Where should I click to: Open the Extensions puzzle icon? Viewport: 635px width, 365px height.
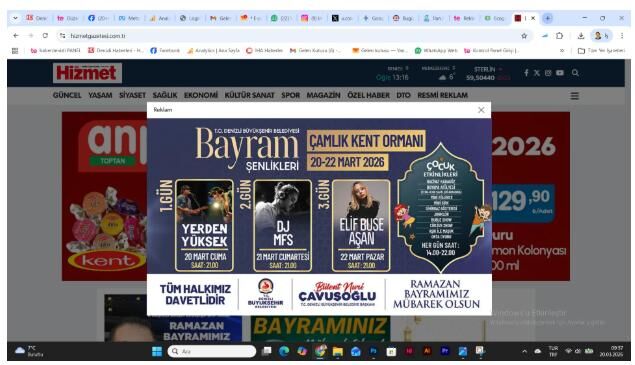[559, 36]
